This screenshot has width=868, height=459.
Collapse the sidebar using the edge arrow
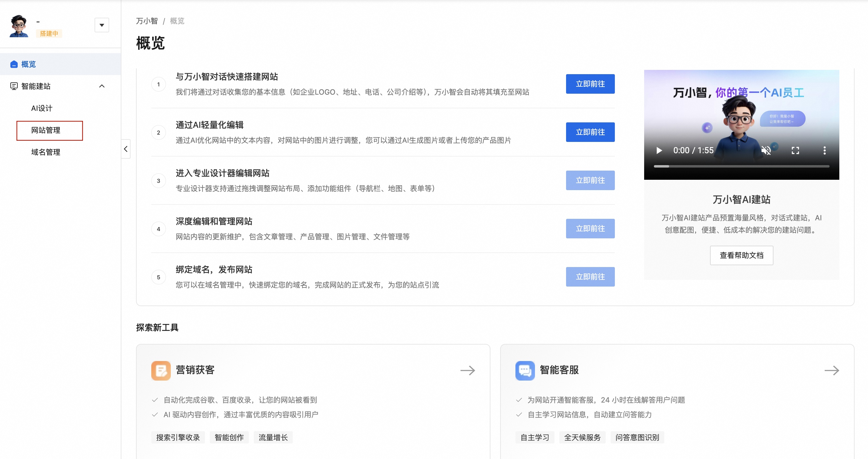(125, 149)
